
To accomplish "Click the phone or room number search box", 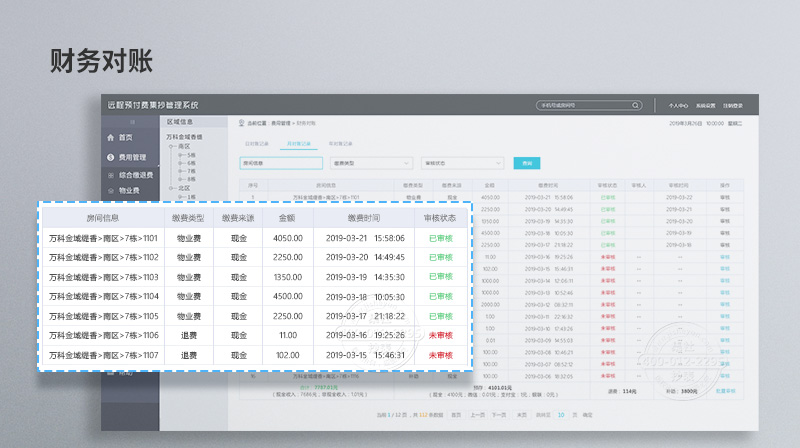I will tap(585, 105).
